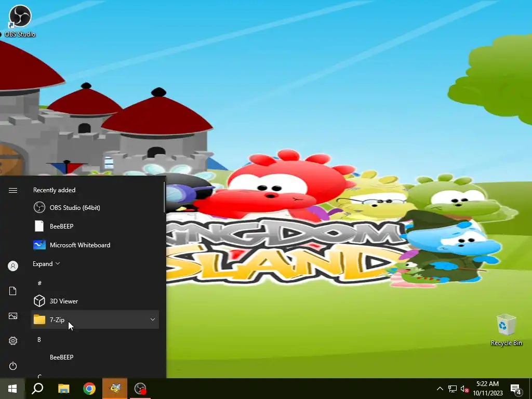The image size is (532, 399).
Task: Open the network status tray icon
Action: click(x=453, y=389)
